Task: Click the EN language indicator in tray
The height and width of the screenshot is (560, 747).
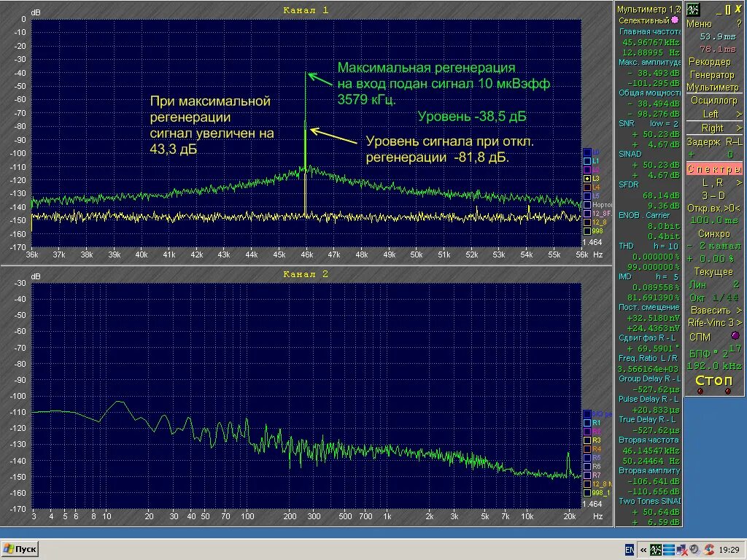Action: (x=630, y=550)
